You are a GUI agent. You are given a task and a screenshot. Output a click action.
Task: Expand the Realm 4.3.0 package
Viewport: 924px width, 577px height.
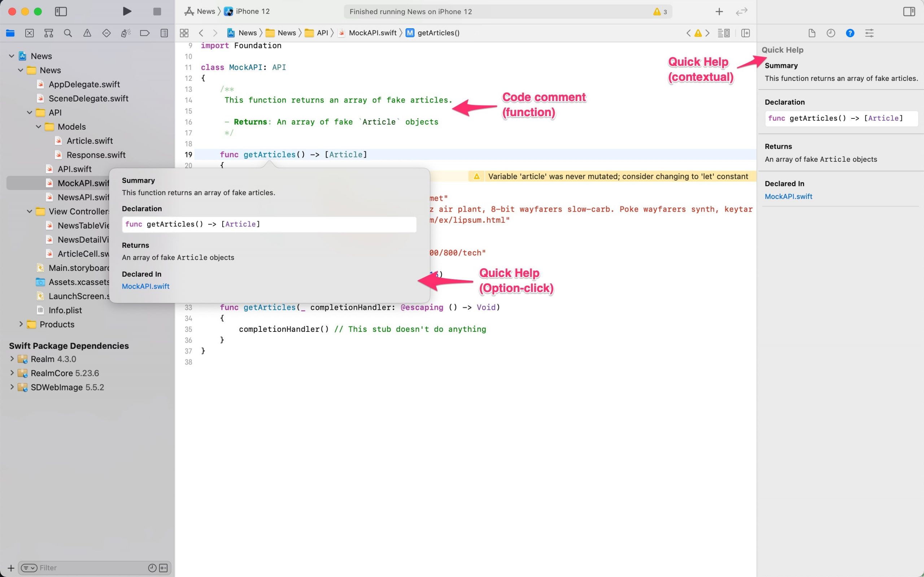click(x=12, y=359)
